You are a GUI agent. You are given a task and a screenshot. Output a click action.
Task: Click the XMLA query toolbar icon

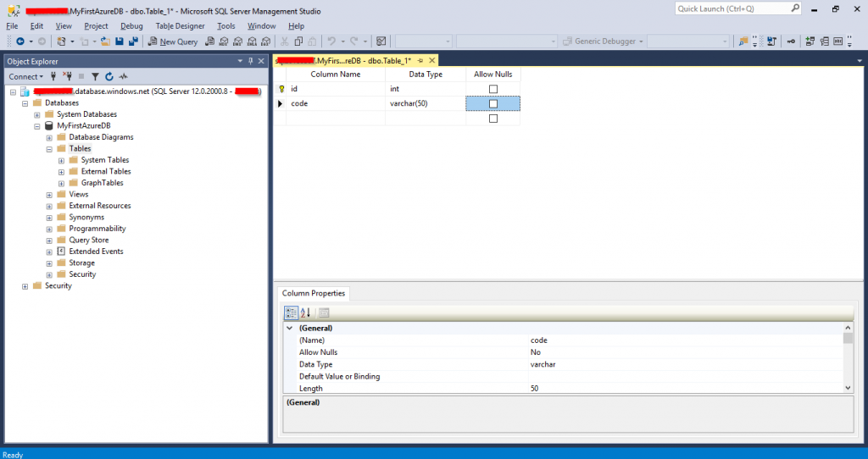252,41
